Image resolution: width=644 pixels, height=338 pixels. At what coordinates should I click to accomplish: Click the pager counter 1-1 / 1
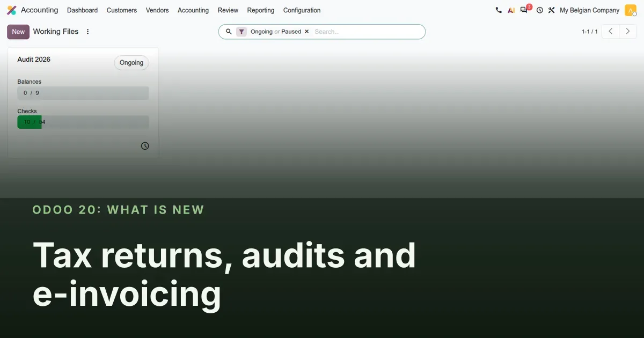point(590,32)
